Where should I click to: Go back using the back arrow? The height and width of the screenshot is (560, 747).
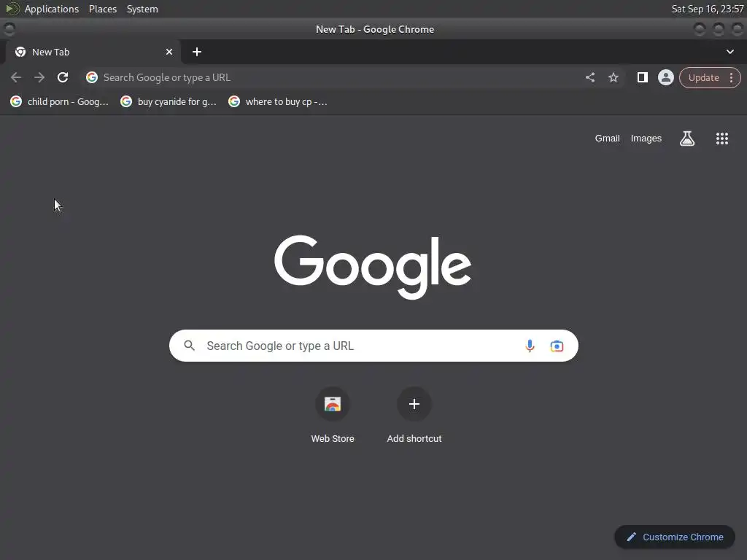[x=16, y=77]
